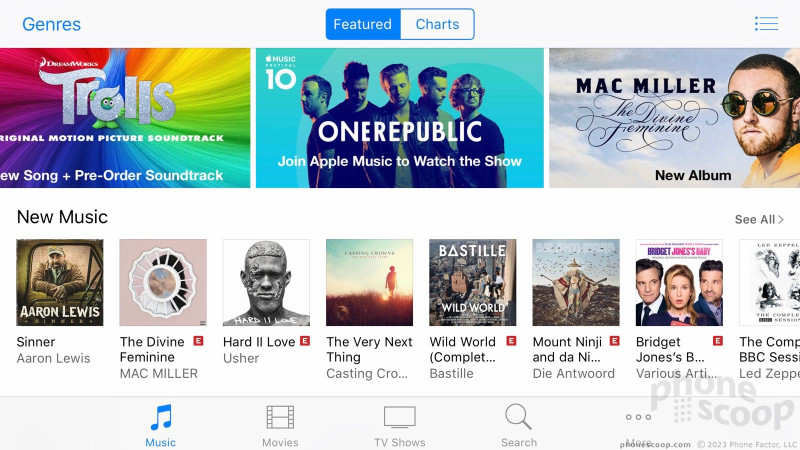Open the Genres selector
The image size is (800, 450).
(x=52, y=24)
